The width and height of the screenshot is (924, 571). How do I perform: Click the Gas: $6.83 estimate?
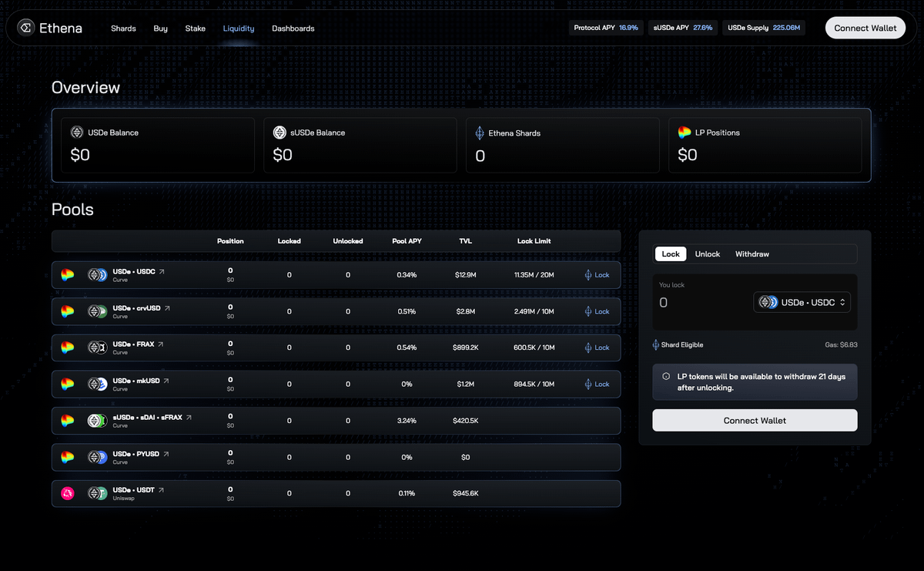841,344
